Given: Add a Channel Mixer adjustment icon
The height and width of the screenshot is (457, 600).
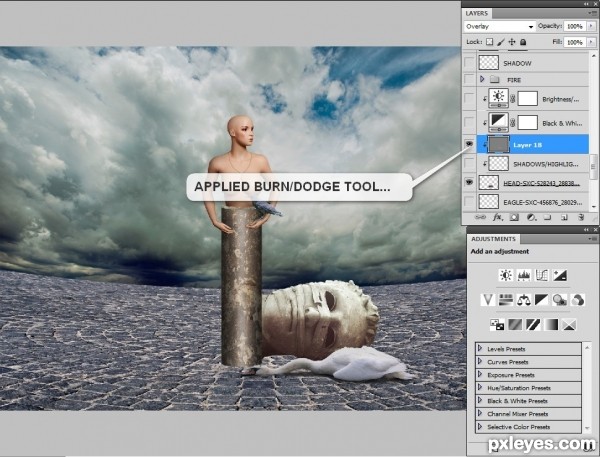Looking at the screenshot, I should coord(577,300).
